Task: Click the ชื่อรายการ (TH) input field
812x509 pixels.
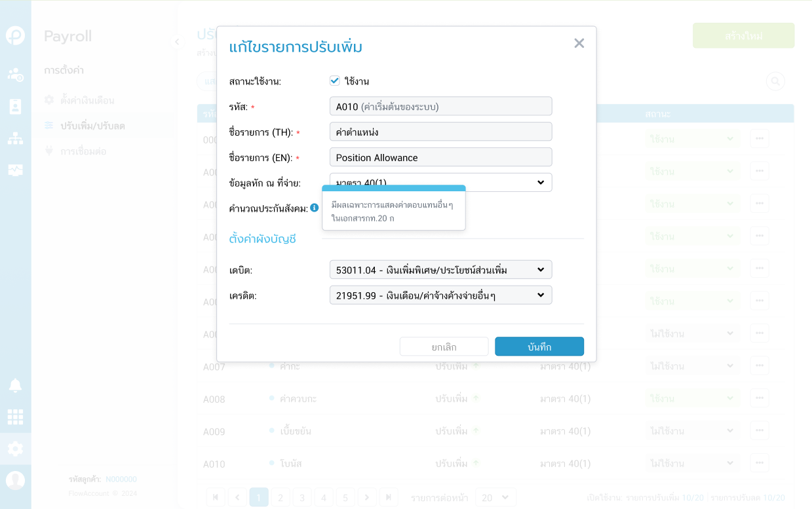Action: click(x=440, y=132)
